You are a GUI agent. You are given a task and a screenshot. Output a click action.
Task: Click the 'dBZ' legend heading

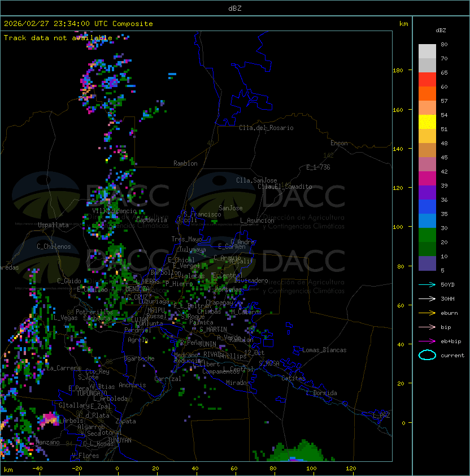point(441,31)
